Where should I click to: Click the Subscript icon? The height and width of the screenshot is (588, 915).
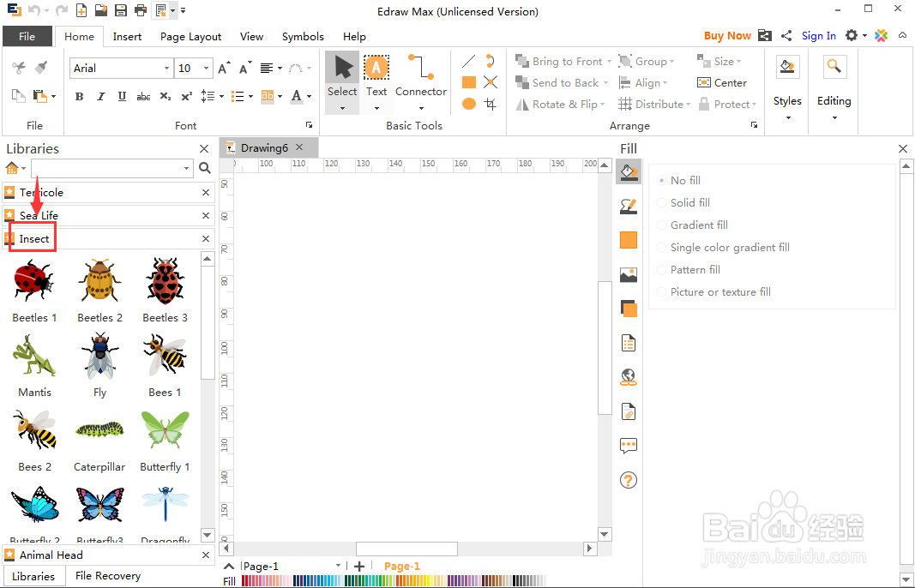[166, 97]
